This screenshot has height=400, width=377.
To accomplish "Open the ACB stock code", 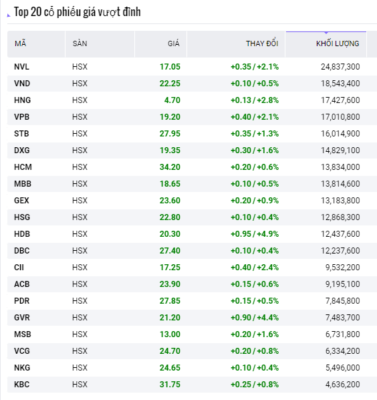I will click(22, 284).
